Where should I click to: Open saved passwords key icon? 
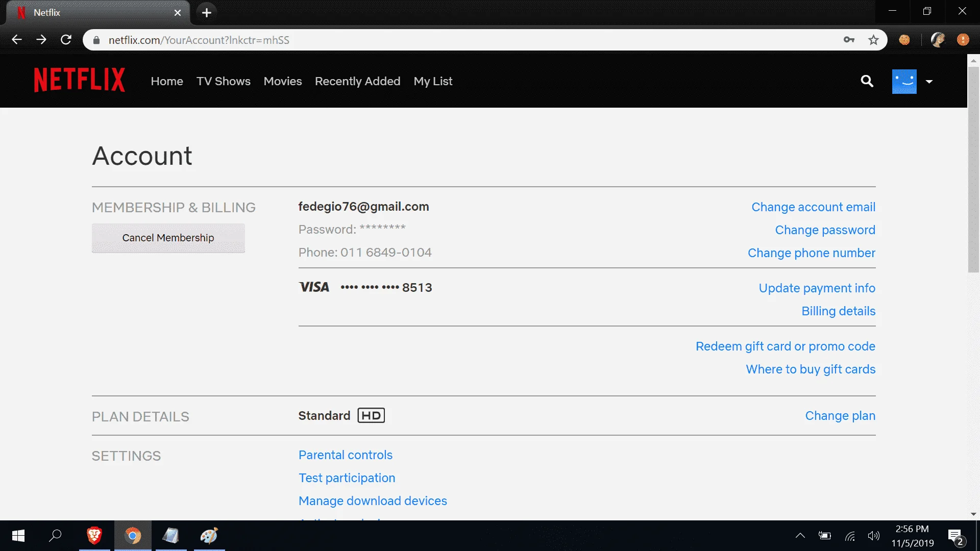pos(849,40)
